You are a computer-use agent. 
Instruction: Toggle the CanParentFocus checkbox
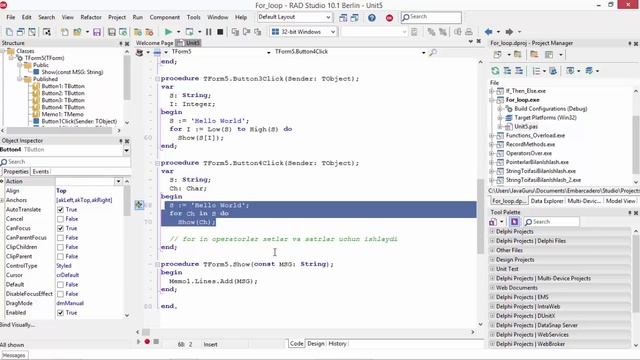coord(60,238)
